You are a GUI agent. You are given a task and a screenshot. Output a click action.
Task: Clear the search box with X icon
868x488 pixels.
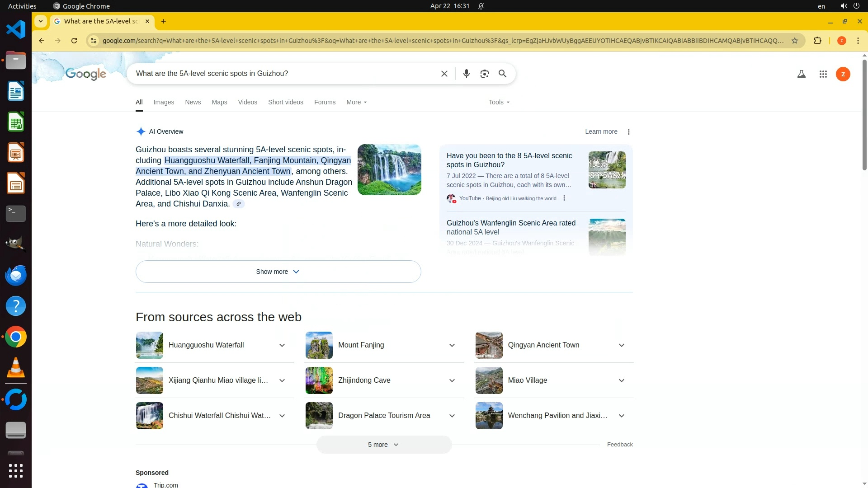[x=444, y=74]
